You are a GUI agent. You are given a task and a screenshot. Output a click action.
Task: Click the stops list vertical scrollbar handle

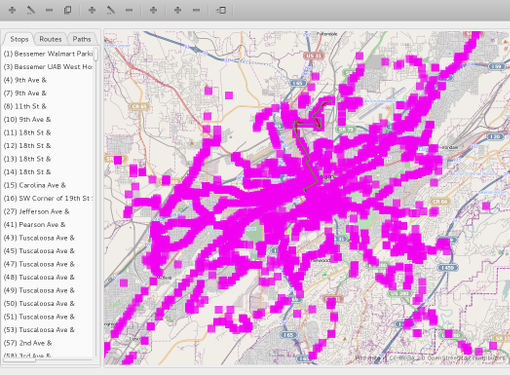pos(96,54)
